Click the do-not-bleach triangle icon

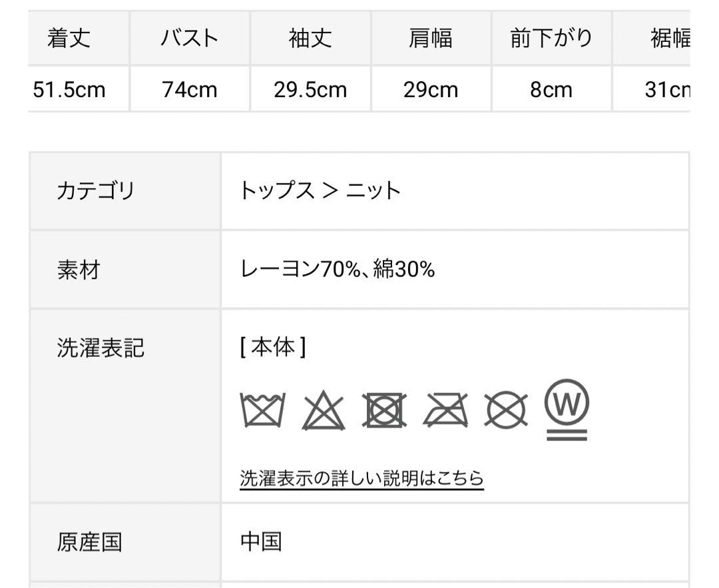324,410
